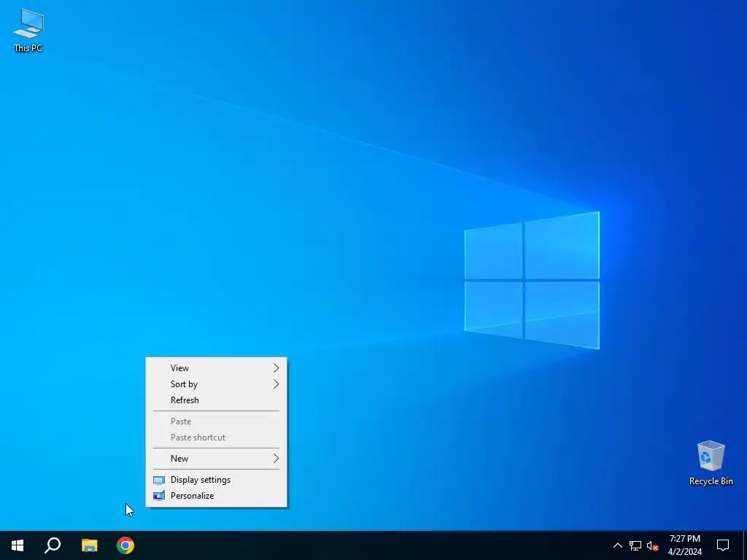Show hidden system tray icons
The height and width of the screenshot is (560, 747).
(x=617, y=545)
